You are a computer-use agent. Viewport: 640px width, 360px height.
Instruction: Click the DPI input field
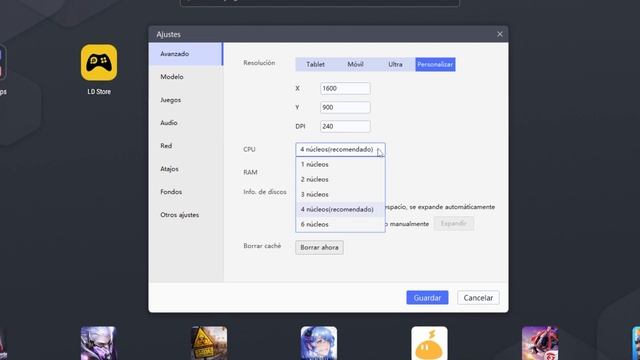[345, 127]
